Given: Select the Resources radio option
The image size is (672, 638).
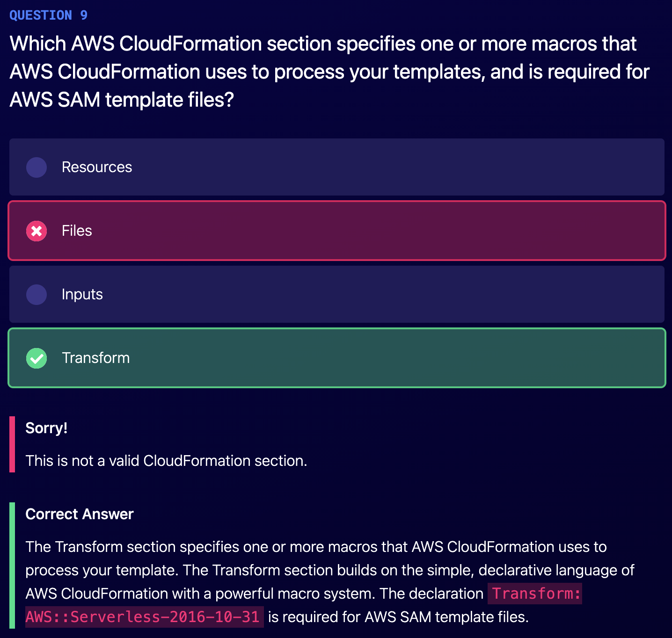Looking at the screenshot, I should tap(37, 167).
